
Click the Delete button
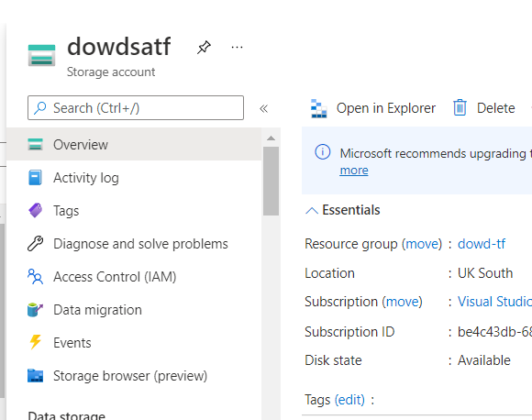483,108
